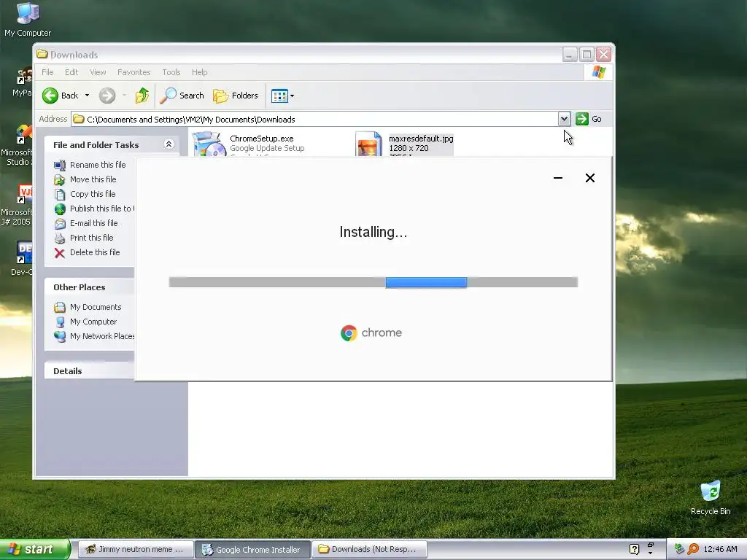This screenshot has height=560, width=747.
Task: Click the ChromeSetup.exe file name
Action: pyautogui.click(x=262, y=139)
